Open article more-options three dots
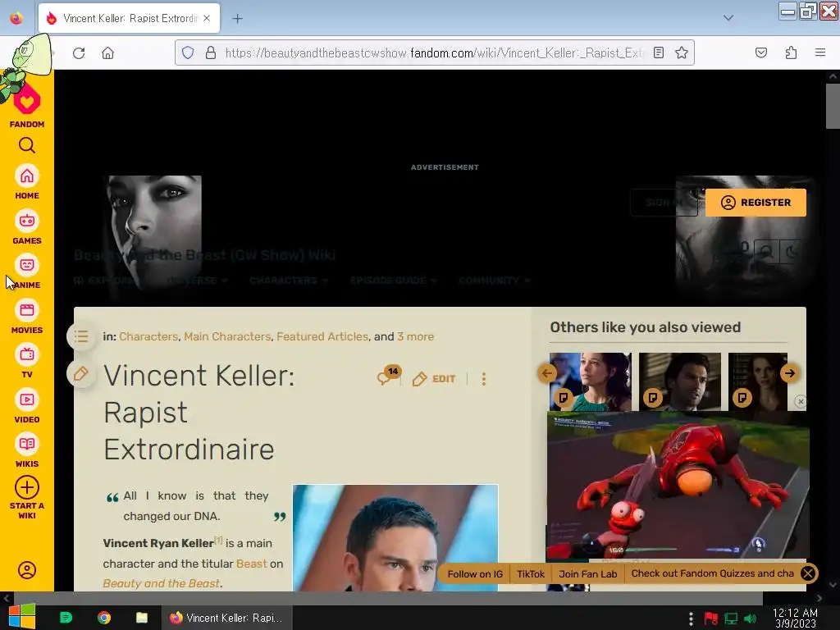This screenshot has height=630, width=840. [x=484, y=379]
